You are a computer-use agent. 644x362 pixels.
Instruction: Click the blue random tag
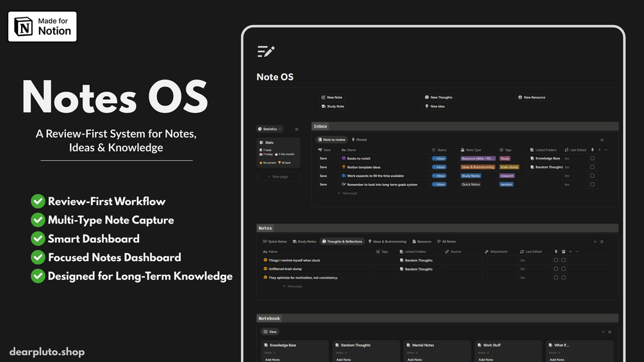coord(506,185)
